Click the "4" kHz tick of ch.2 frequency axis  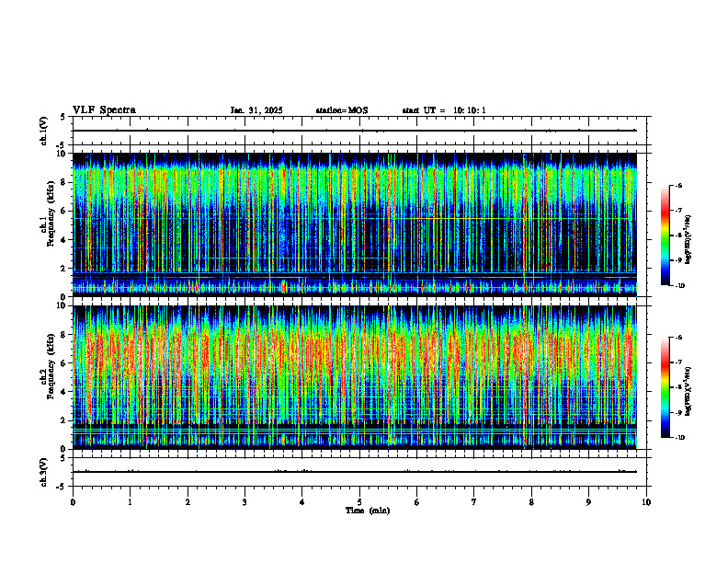[64, 392]
